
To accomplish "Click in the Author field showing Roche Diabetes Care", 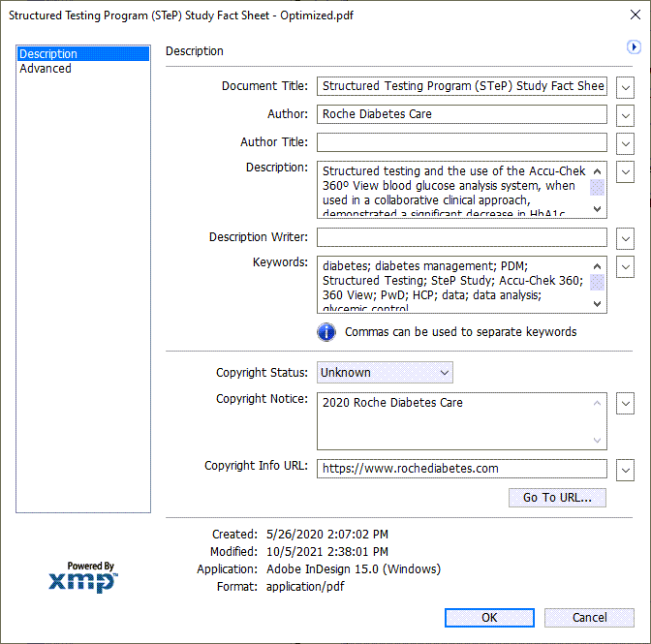I will [x=462, y=114].
